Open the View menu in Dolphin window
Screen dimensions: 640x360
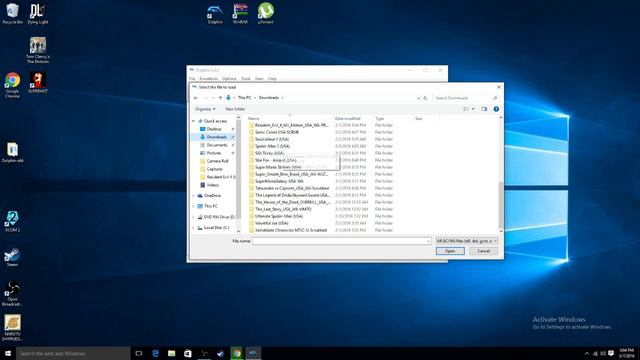pos(259,79)
